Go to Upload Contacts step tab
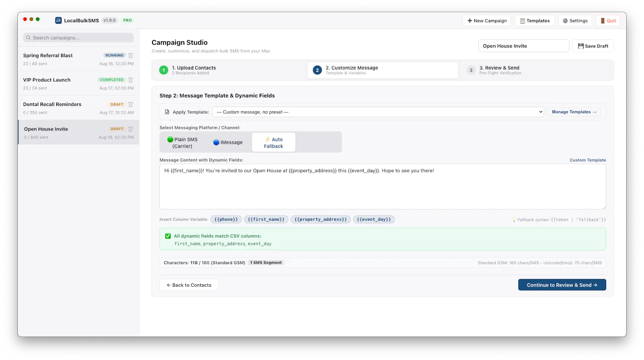Image resolution: width=644 pixels, height=360 pixels. point(229,70)
